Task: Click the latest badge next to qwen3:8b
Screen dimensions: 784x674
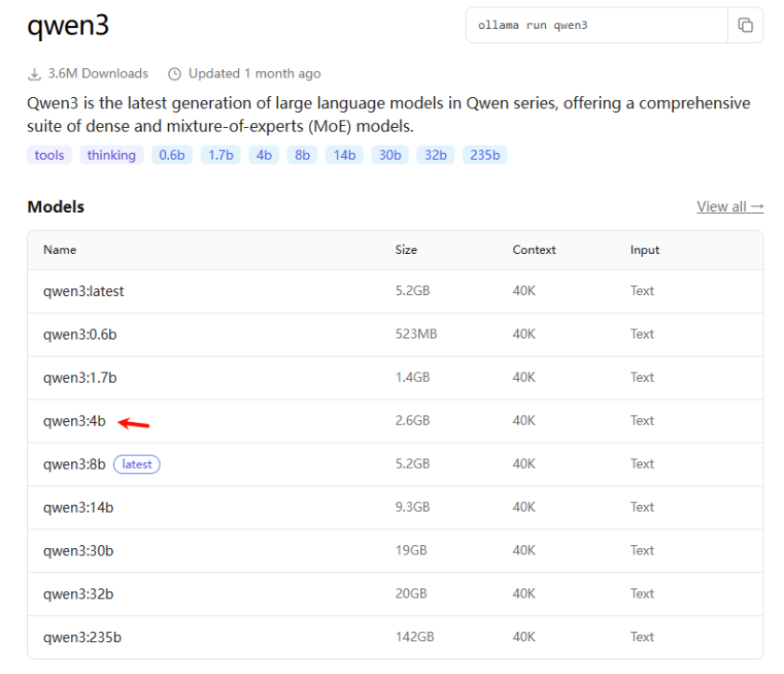Action: [x=136, y=465]
